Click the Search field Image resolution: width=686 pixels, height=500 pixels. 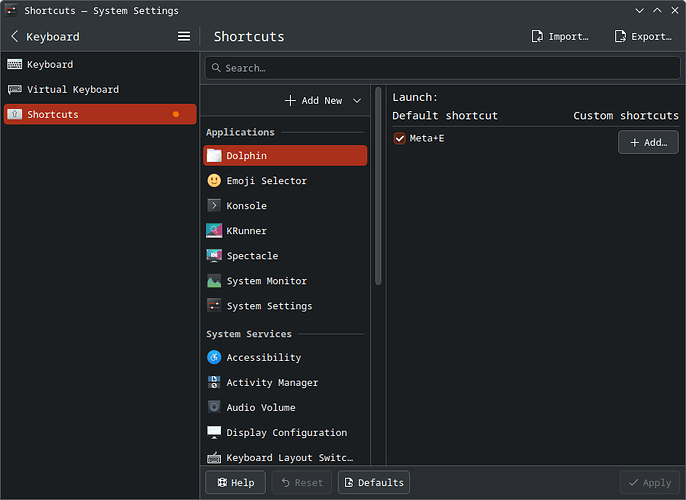tap(442, 68)
